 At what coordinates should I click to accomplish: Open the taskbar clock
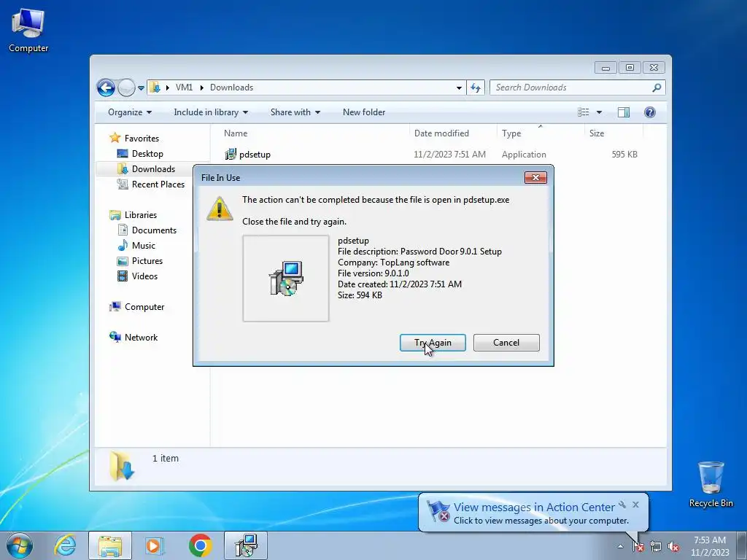pyautogui.click(x=710, y=546)
